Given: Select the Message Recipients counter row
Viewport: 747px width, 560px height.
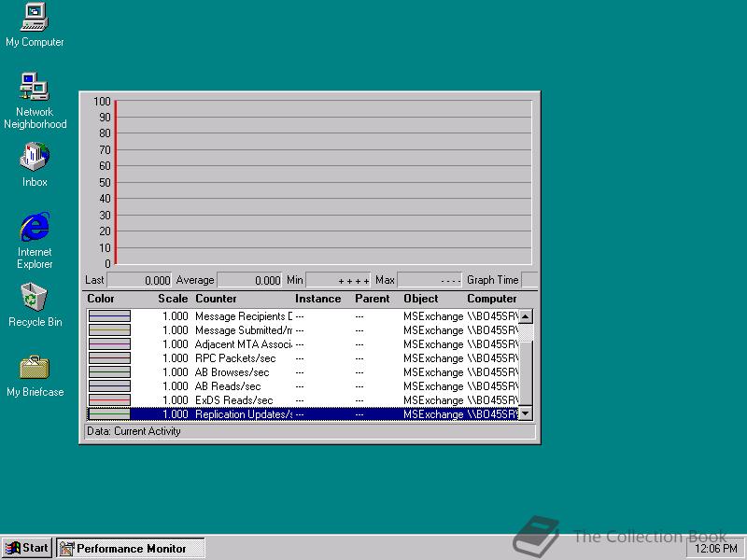Looking at the screenshot, I should [x=303, y=316].
